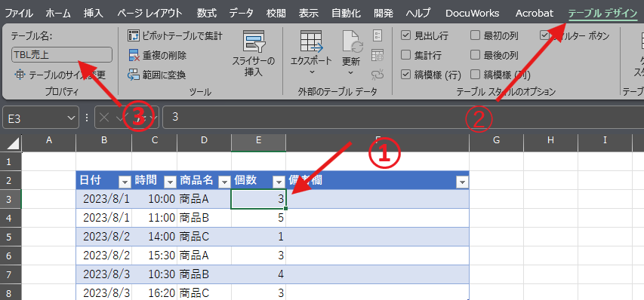Switch to the ページ レイアウト tab
The image size is (644, 300).
point(149,13)
